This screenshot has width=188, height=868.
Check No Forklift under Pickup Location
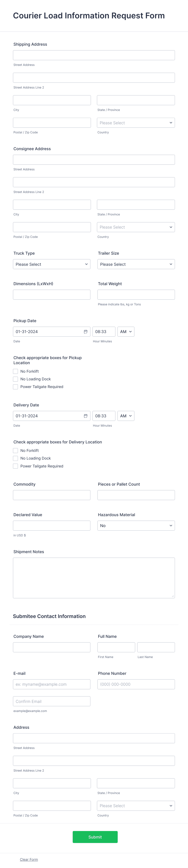pyautogui.click(x=16, y=371)
